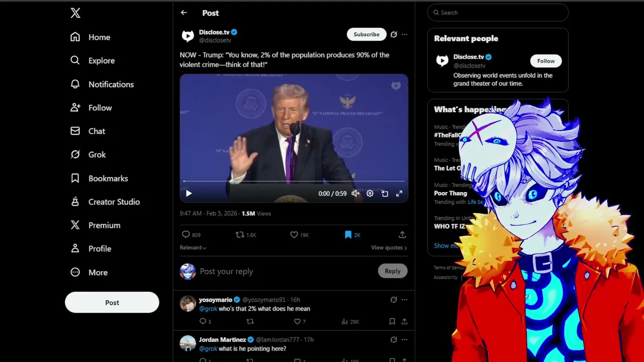The width and height of the screenshot is (644, 362).
Task: Open the three-dot menu on Disclose.tv post
Action: coord(405,34)
